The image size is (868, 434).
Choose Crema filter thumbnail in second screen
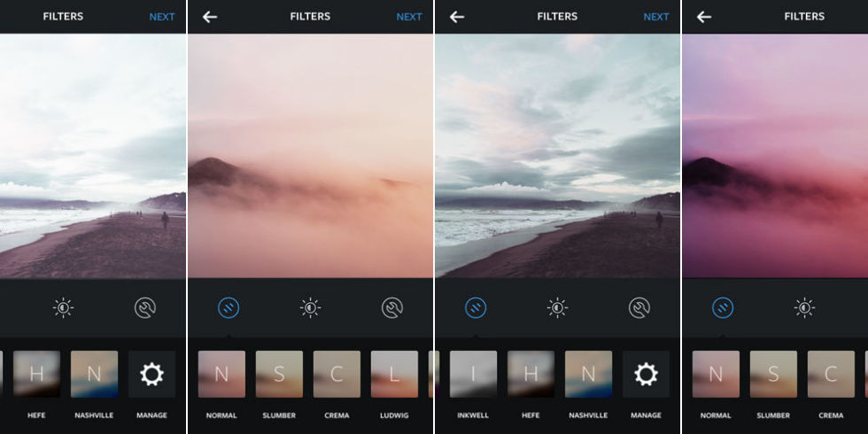click(337, 374)
